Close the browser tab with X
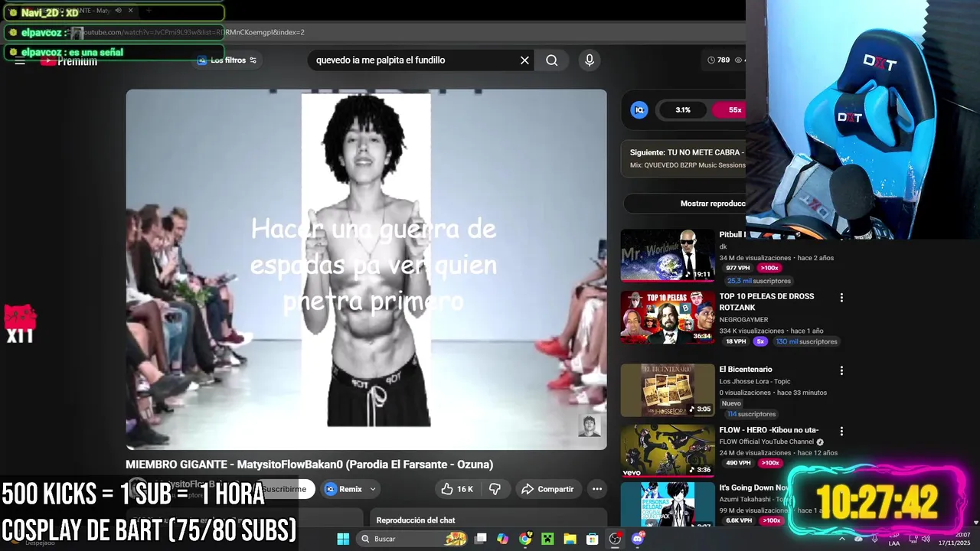980x551 pixels. click(x=131, y=11)
